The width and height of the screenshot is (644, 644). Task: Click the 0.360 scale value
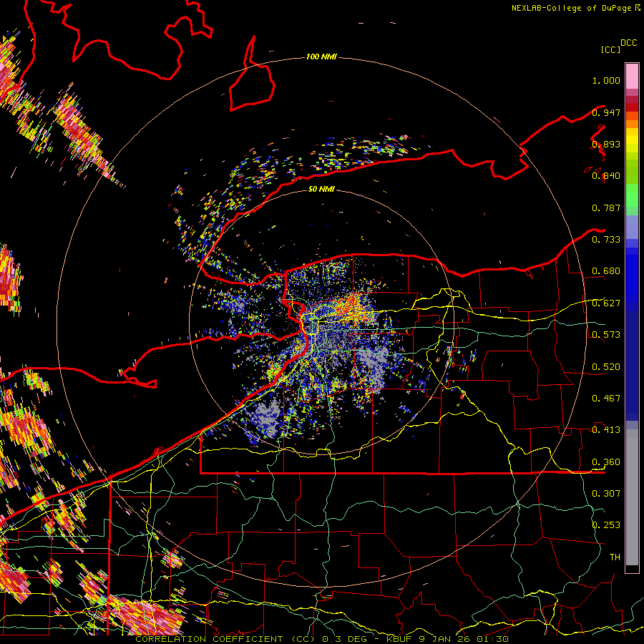point(606,462)
